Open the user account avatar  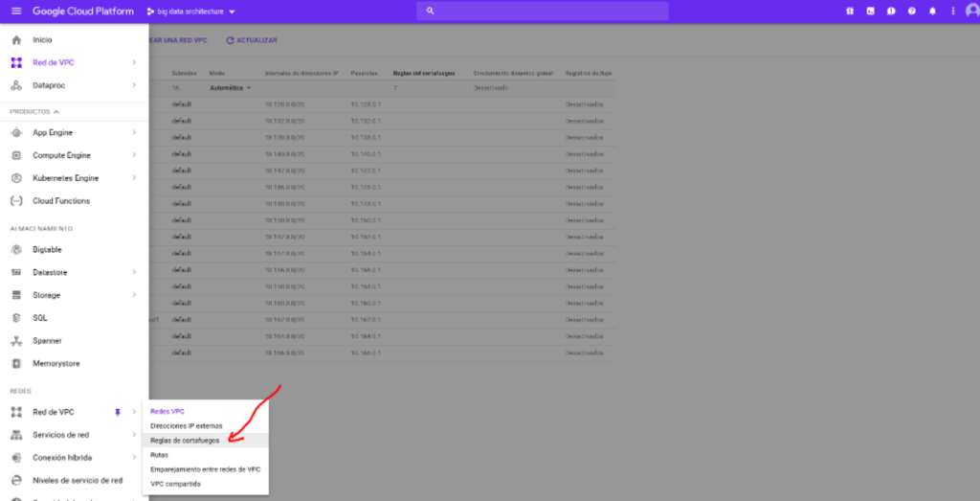[x=972, y=11]
